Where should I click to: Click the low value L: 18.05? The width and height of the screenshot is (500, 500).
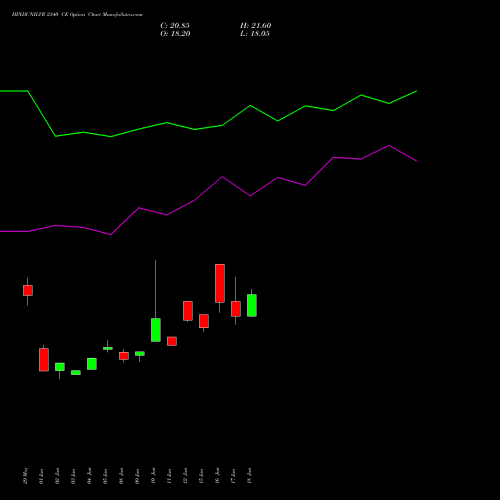[x=255, y=34]
